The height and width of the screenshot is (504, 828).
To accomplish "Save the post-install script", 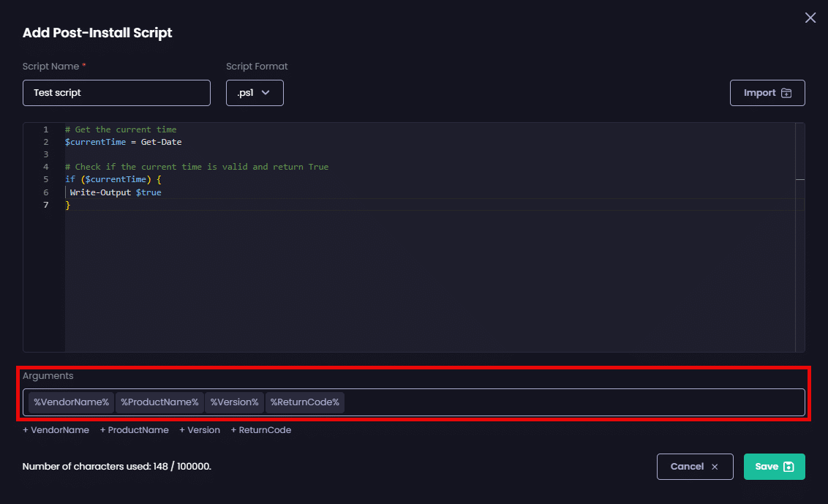I will [x=774, y=467].
